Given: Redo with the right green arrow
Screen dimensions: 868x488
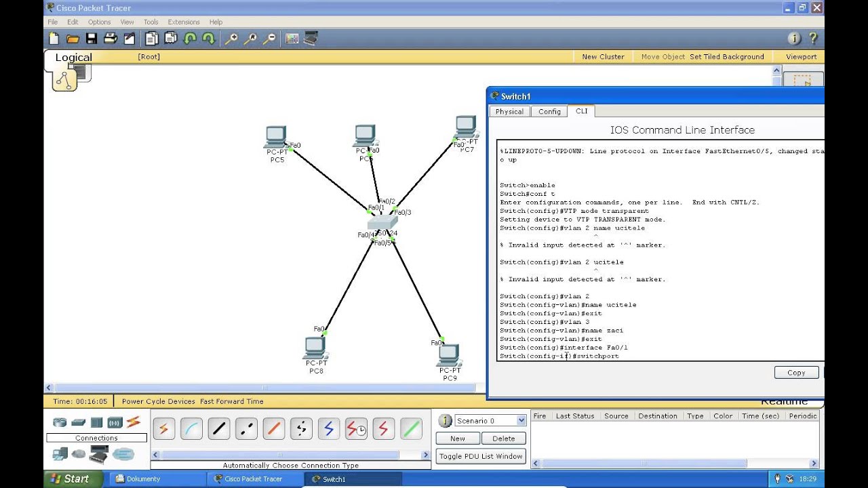Looking at the screenshot, I should (209, 39).
